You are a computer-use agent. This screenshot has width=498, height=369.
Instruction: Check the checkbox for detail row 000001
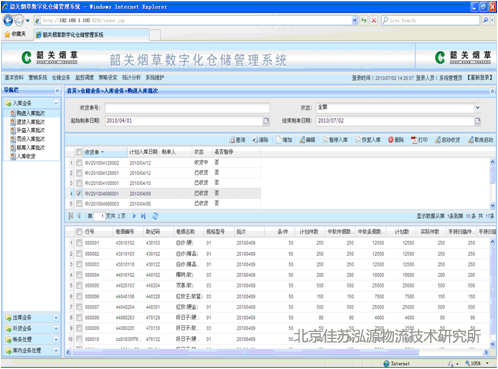(79, 243)
